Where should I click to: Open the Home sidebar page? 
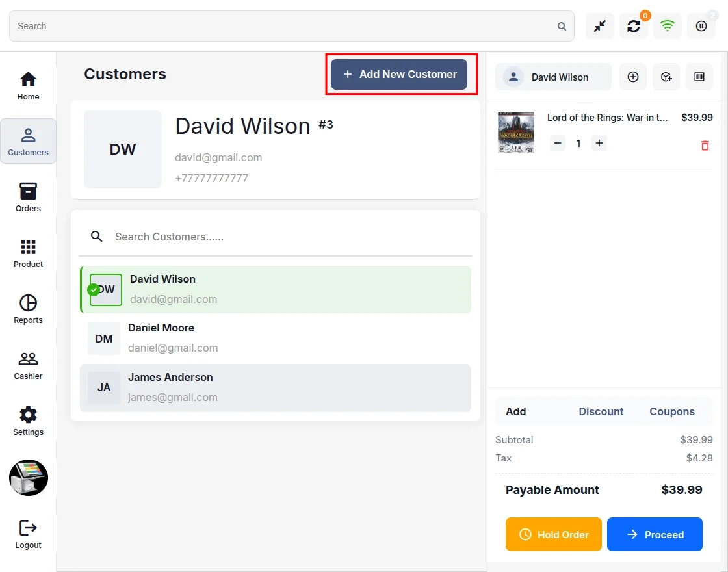click(x=28, y=86)
